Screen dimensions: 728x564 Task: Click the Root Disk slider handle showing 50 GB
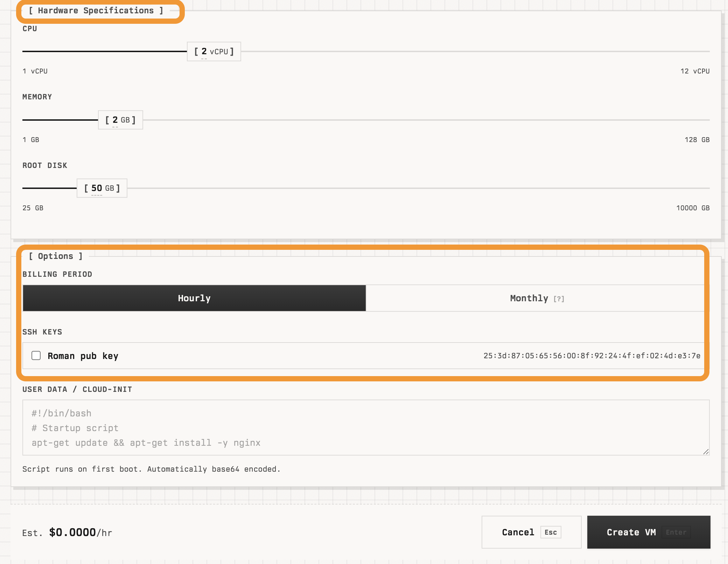pos(102,188)
